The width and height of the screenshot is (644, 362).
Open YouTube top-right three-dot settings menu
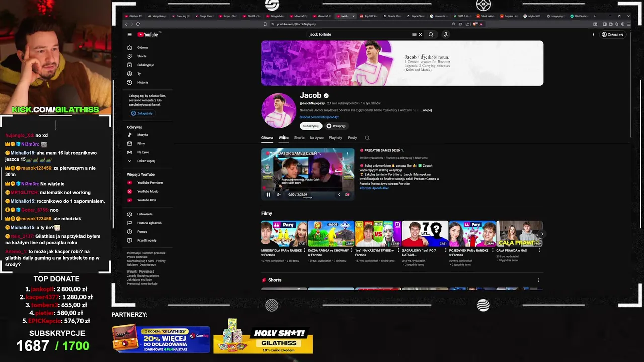click(593, 35)
